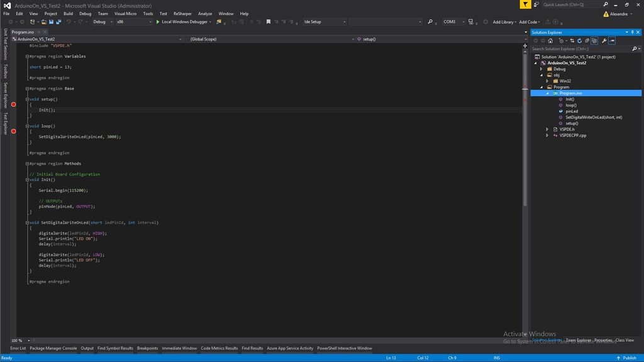Pin the Solution Explorer panel
Screen dimensions: 644x362
[632, 32]
